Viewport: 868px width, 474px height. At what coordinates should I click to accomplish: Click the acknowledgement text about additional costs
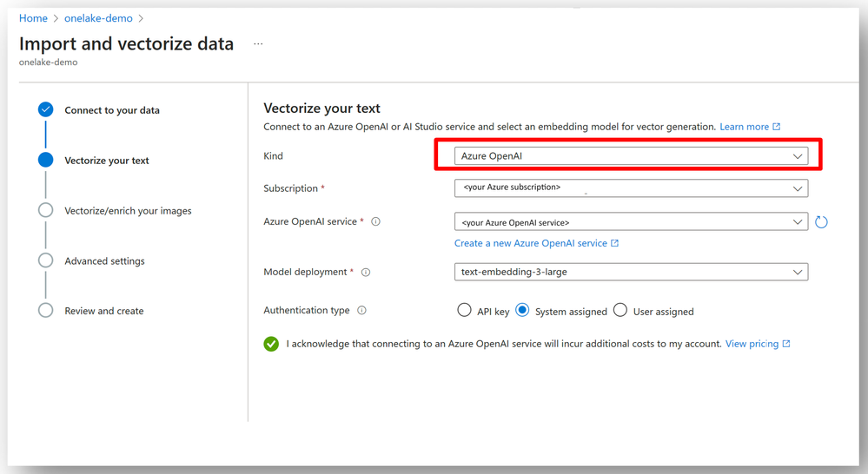pos(504,344)
